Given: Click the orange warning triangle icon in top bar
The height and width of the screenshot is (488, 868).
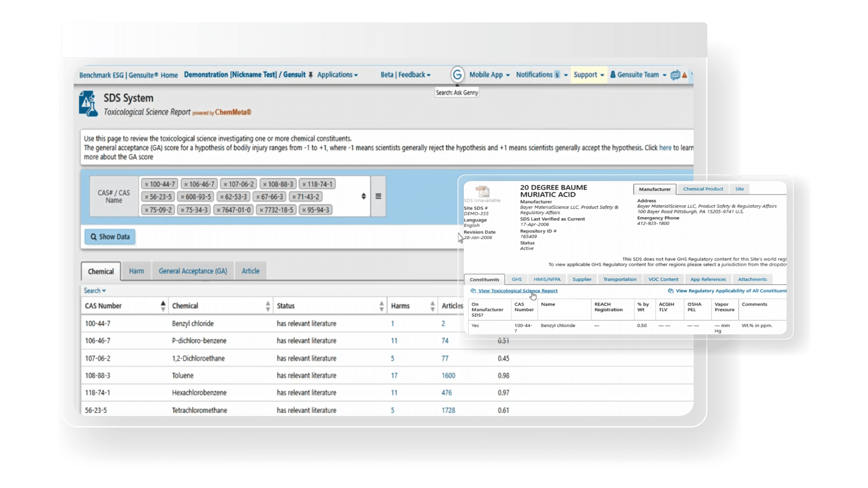Looking at the screenshot, I should 684,75.
